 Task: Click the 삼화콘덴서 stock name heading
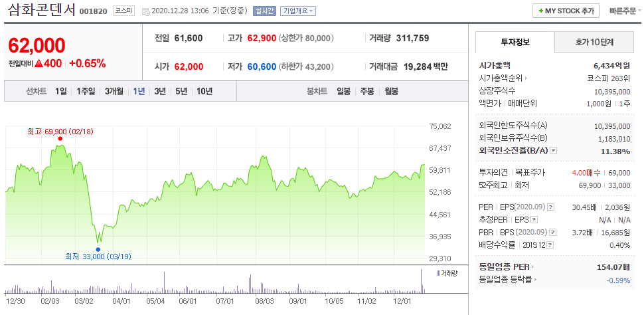(41, 10)
